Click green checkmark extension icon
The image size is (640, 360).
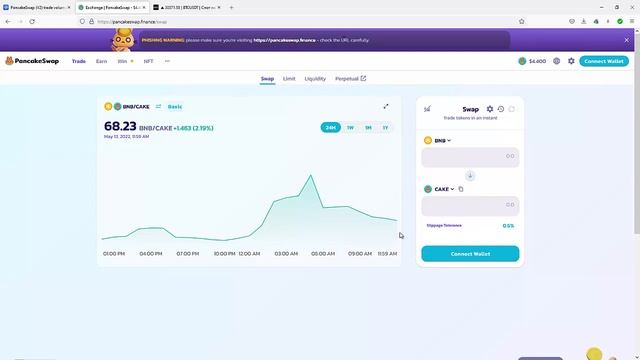(x=620, y=21)
